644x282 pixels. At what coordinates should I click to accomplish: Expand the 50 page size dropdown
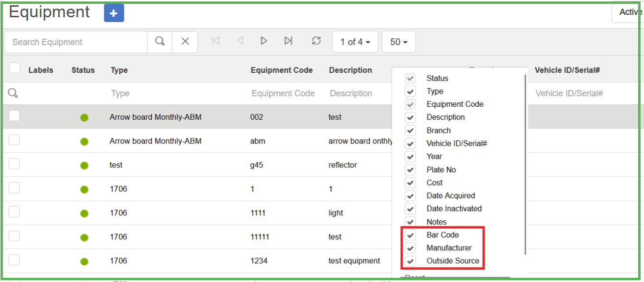point(398,42)
